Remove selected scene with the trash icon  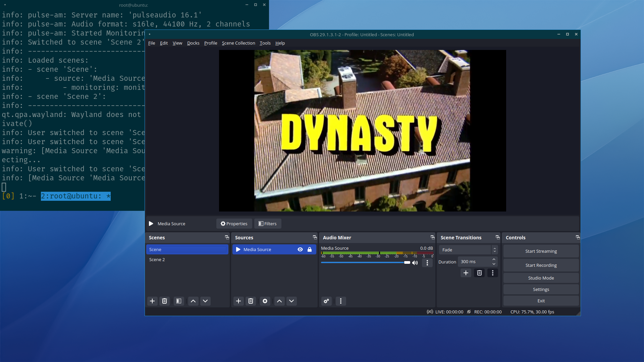coord(164,301)
